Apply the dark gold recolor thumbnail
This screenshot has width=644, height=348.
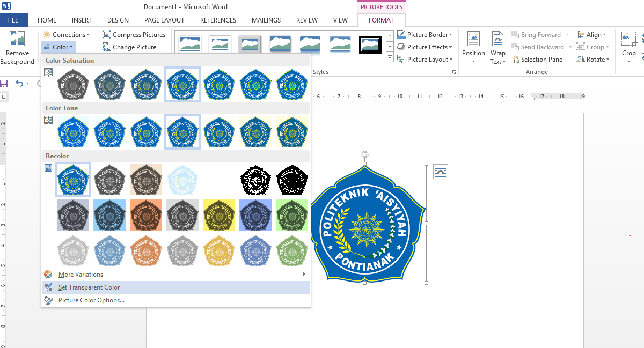pyautogui.click(x=219, y=215)
